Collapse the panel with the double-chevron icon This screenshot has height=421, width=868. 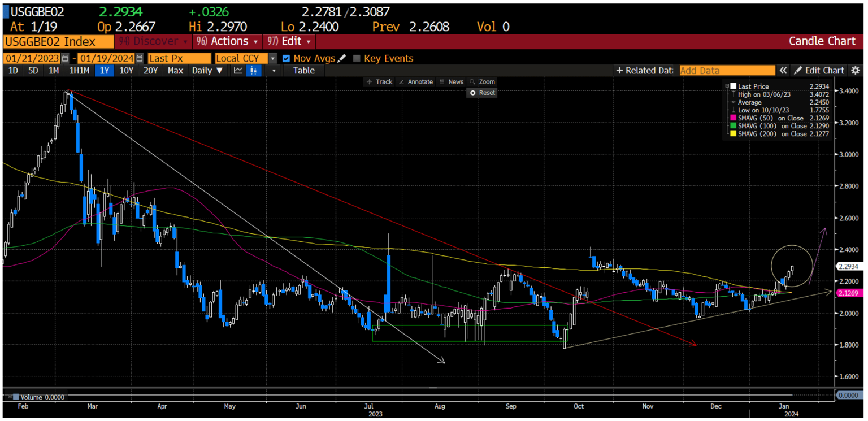point(784,70)
